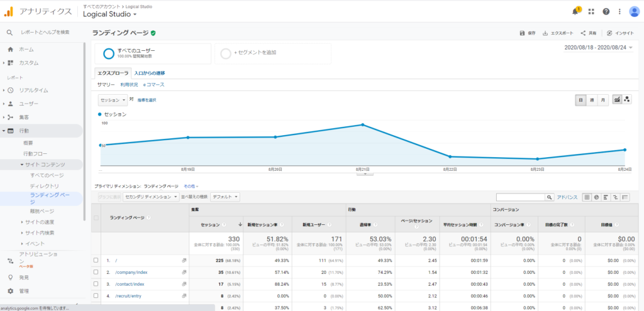Select the 日 daily granularity button
The image size is (644, 311).
click(580, 100)
